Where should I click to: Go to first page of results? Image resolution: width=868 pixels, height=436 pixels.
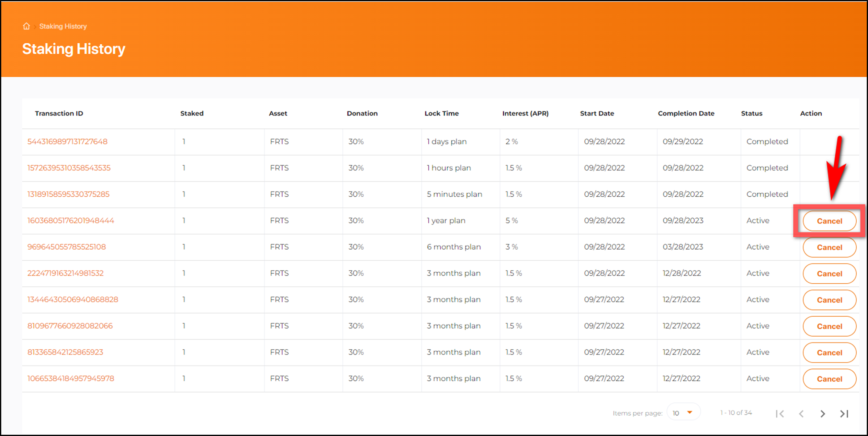pyautogui.click(x=780, y=413)
